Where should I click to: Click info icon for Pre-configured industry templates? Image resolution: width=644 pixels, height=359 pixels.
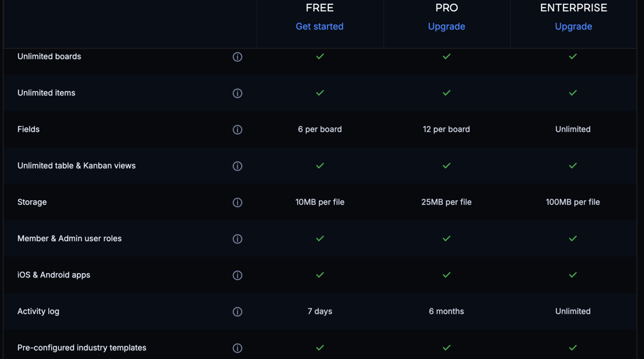point(237,348)
